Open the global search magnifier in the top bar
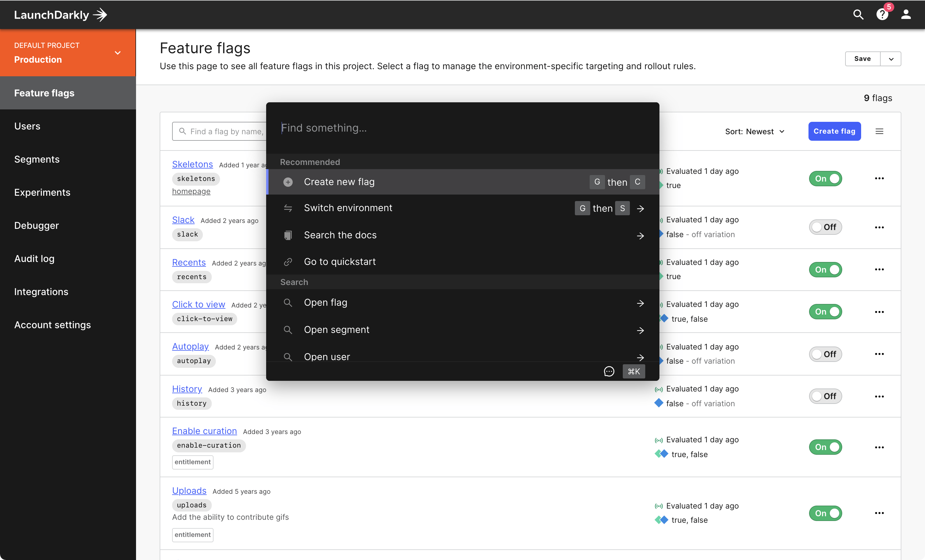This screenshot has height=560, width=925. click(x=858, y=15)
